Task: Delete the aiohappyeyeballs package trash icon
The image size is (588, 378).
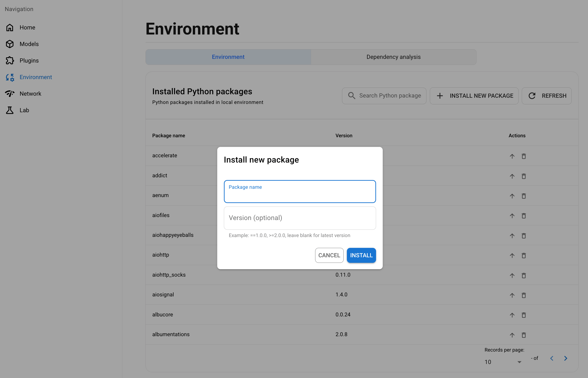Action: click(524, 236)
